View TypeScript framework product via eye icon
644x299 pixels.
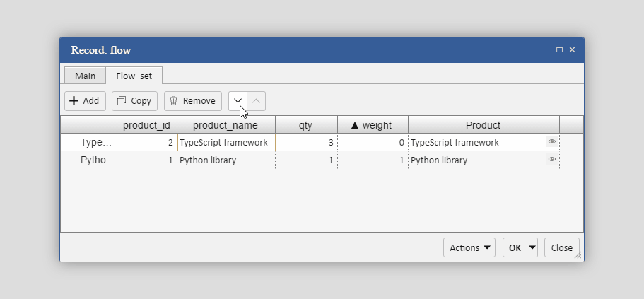click(552, 142)
